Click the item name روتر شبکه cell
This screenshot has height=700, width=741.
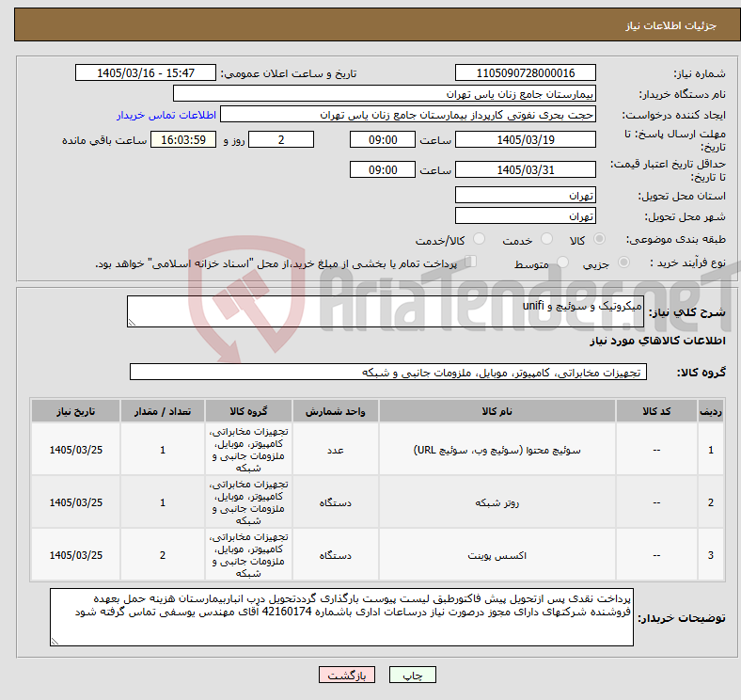(x=497, y=502)
